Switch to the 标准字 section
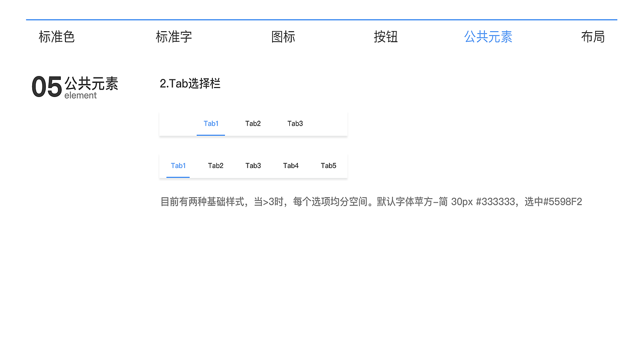This screenshot has height=362, width=644. (174, 37)
